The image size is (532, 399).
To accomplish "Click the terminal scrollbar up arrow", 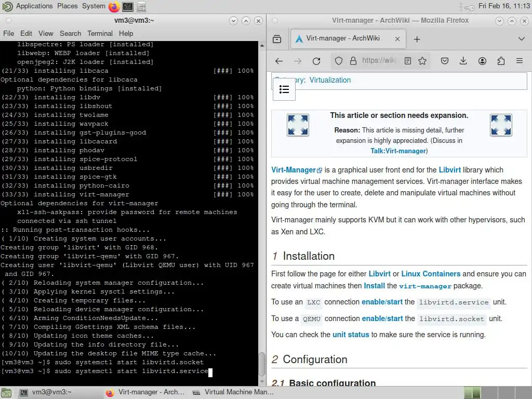I will click(262, 45).
